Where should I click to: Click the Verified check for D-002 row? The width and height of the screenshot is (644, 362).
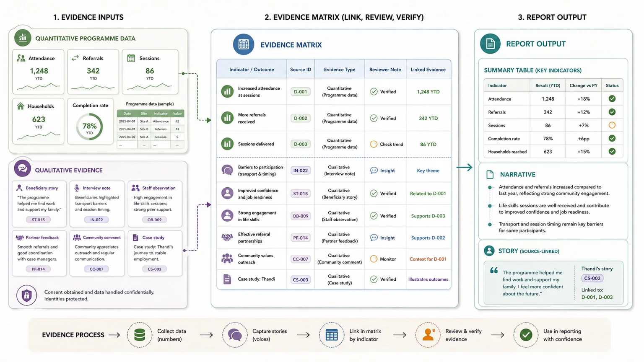[x=374, y=118]
